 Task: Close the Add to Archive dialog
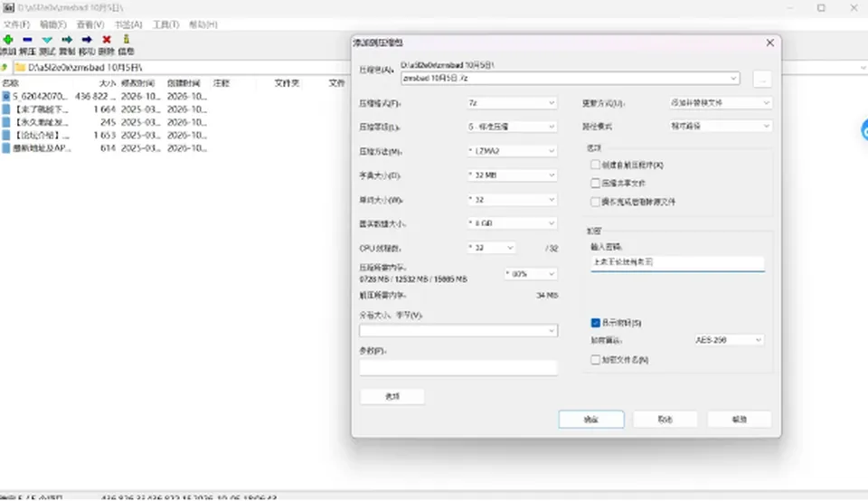tap(770, 43)
